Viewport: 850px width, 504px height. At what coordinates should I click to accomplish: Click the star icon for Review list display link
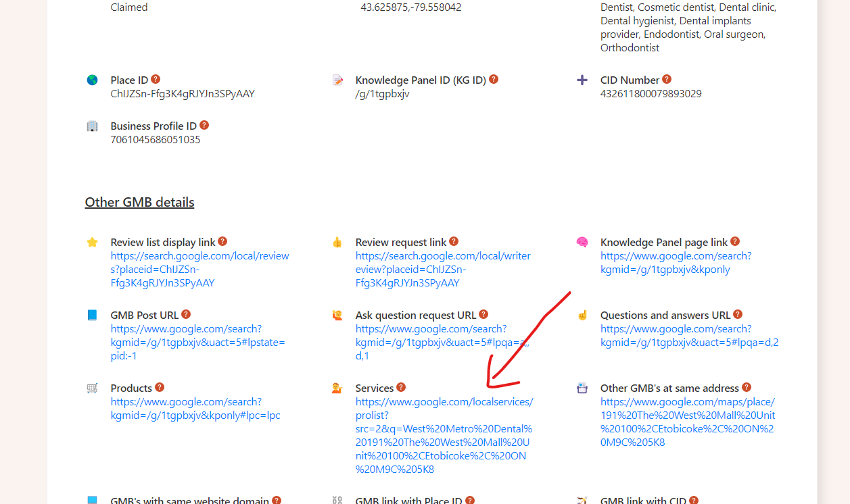click(93, 242)
